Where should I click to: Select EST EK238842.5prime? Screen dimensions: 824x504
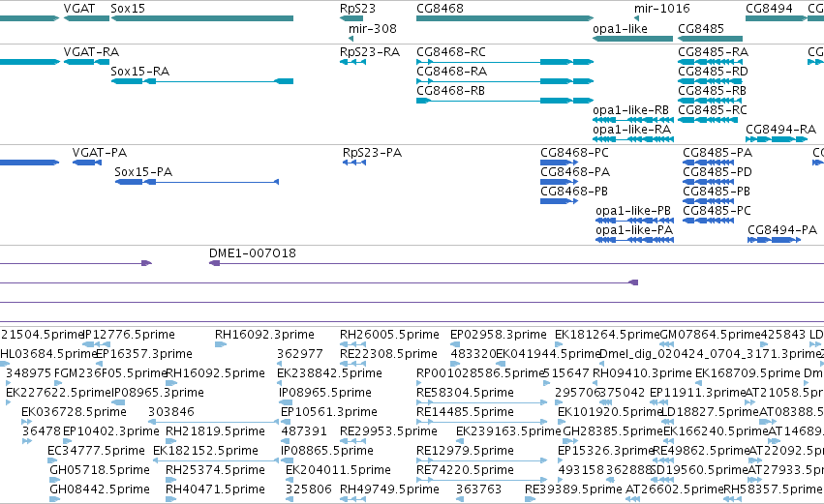point(329,373)
